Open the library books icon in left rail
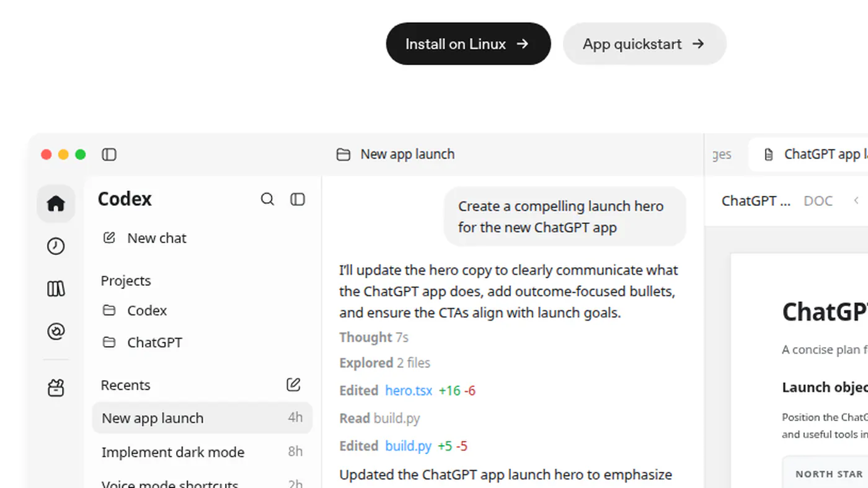868x488 pixels. 56,289
